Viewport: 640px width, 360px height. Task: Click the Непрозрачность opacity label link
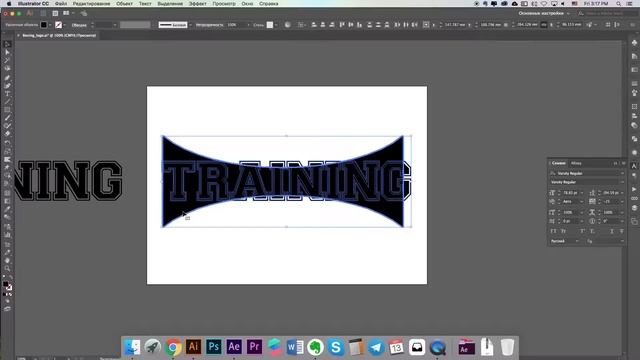click(x=210, y=25)
